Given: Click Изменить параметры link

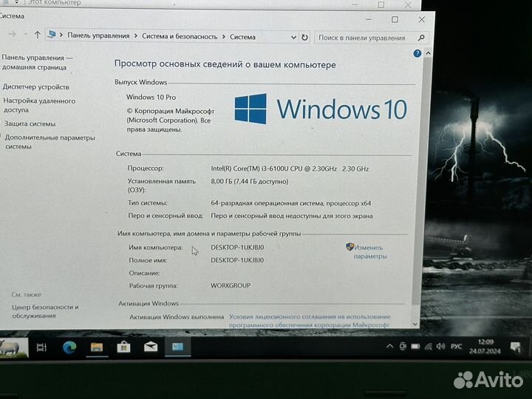Looking at the screenshot, I should [370, 252].
